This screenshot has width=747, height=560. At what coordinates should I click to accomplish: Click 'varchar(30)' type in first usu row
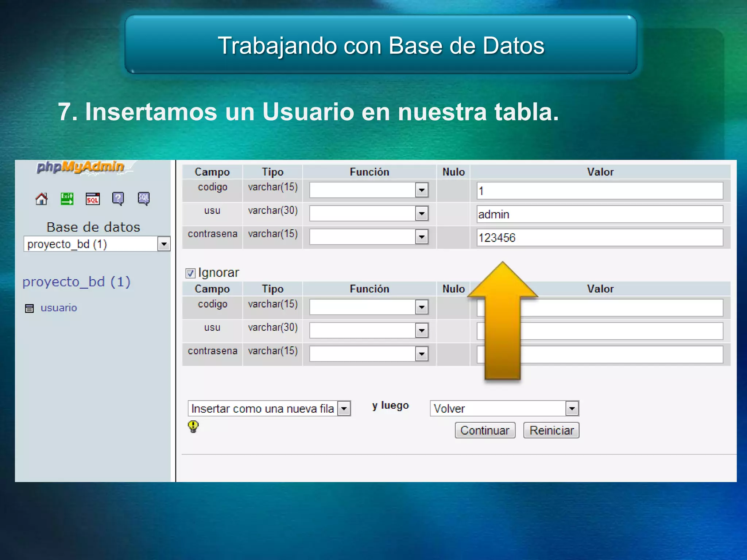tap(273, 211)
